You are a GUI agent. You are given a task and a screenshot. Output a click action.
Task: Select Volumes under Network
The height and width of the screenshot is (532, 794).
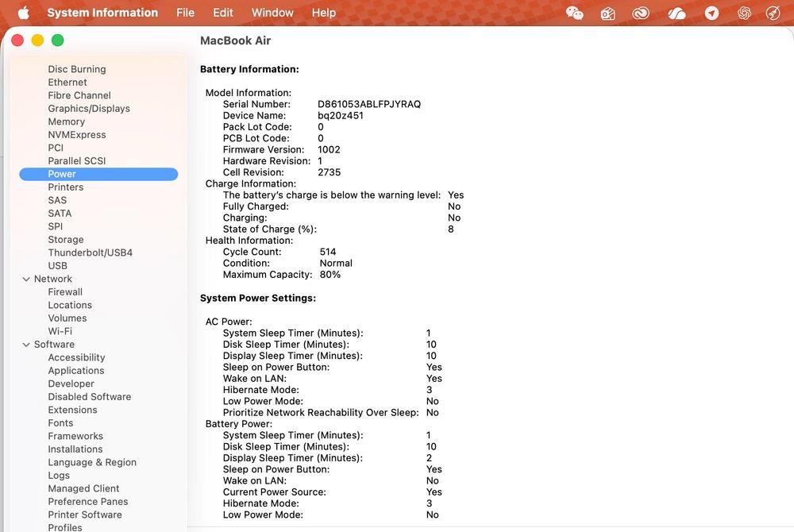coord(67,318)
